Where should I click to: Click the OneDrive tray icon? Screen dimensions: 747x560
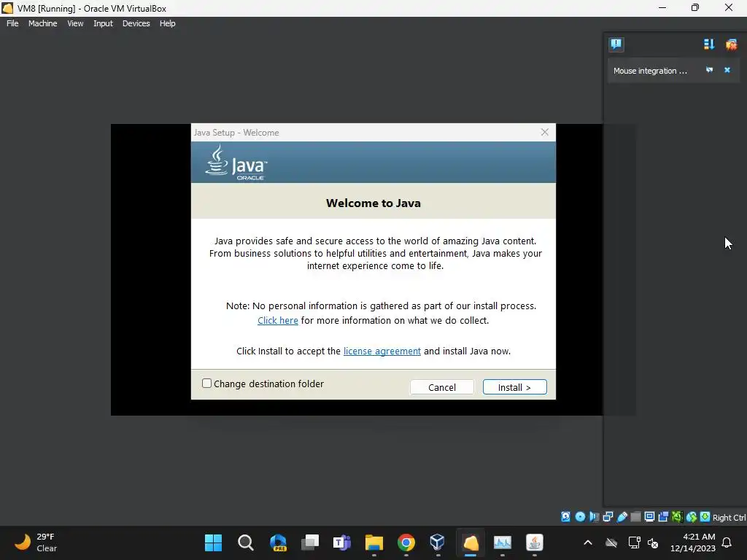[x=611, y=542]
